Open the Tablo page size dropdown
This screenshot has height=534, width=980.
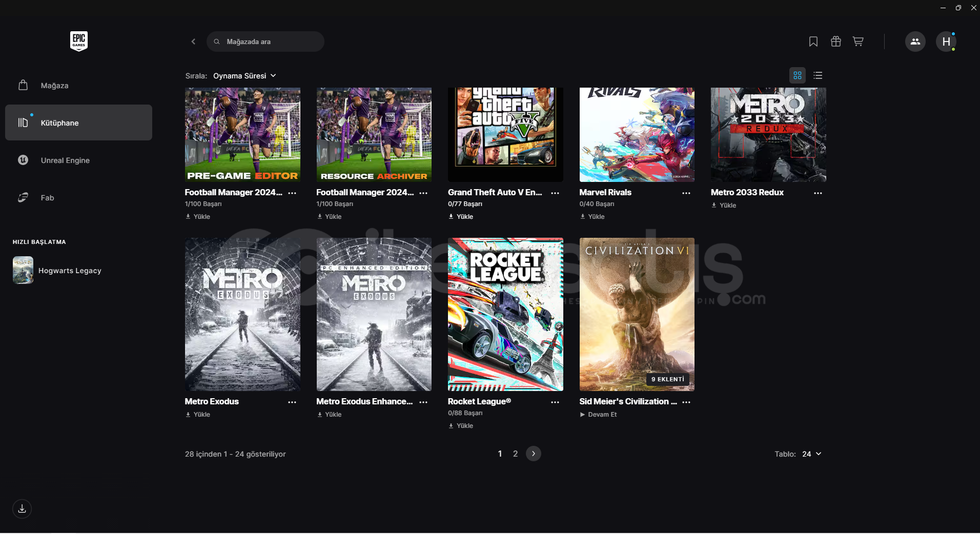point(812,454)
